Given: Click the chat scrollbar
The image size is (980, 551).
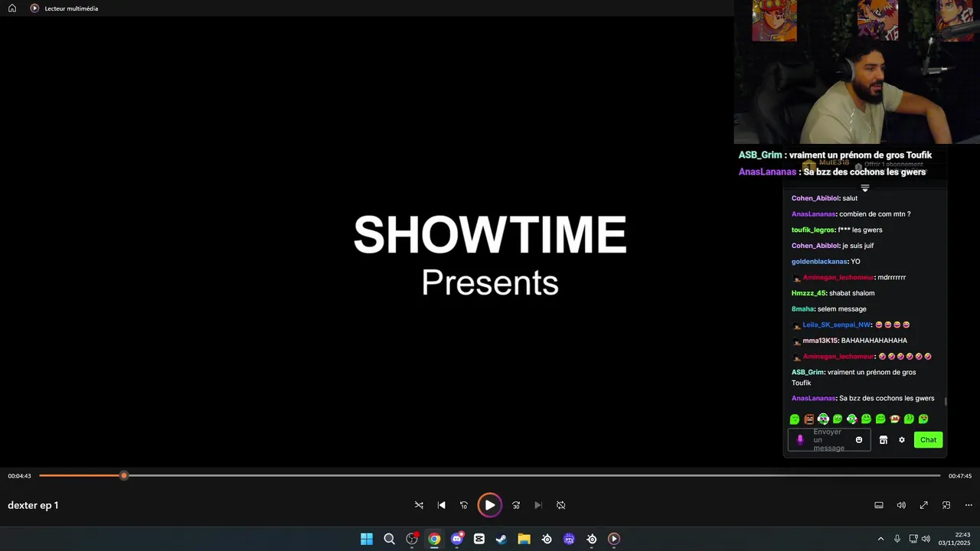Looking at the screenshot, I should coord(946,401).
